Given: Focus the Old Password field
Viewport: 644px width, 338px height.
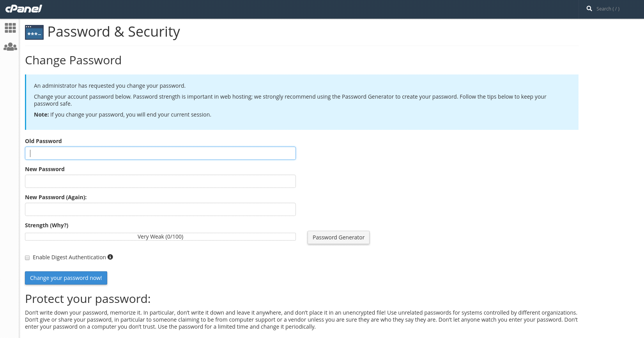Looking at the screenshot, I should (160, 153).
